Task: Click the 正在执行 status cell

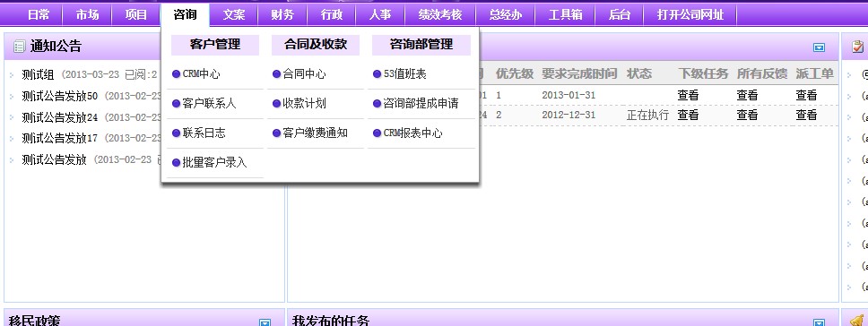Action: pos(647,116)
